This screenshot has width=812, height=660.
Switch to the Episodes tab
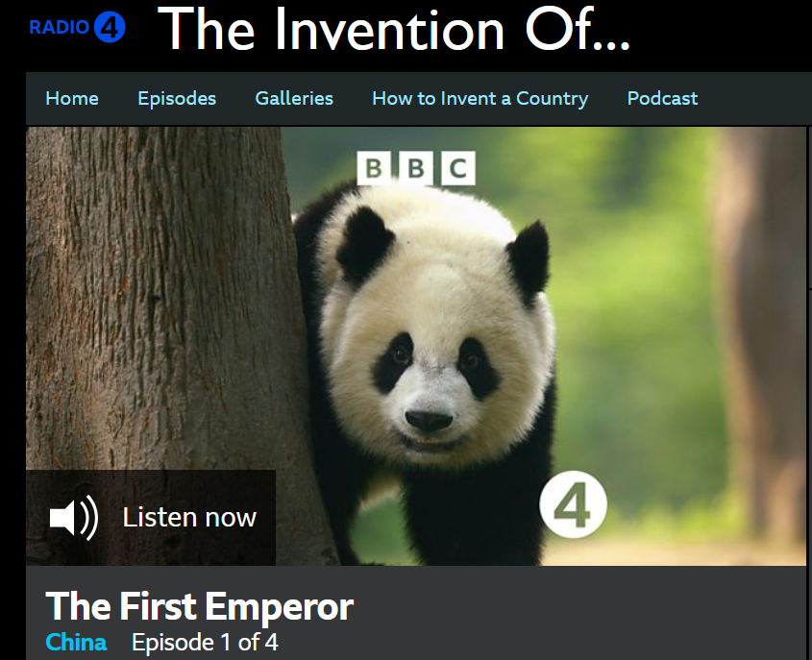(x=177, y=98)
